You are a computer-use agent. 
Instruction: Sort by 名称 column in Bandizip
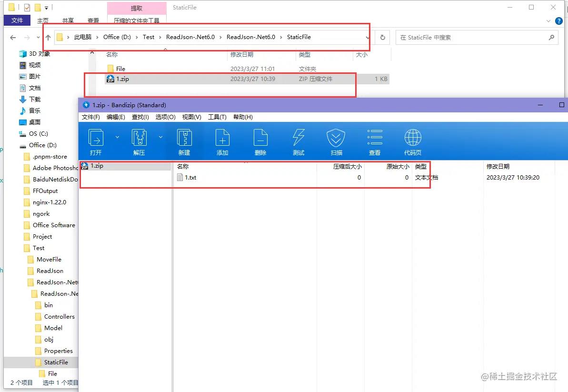[x=182, y=167]
